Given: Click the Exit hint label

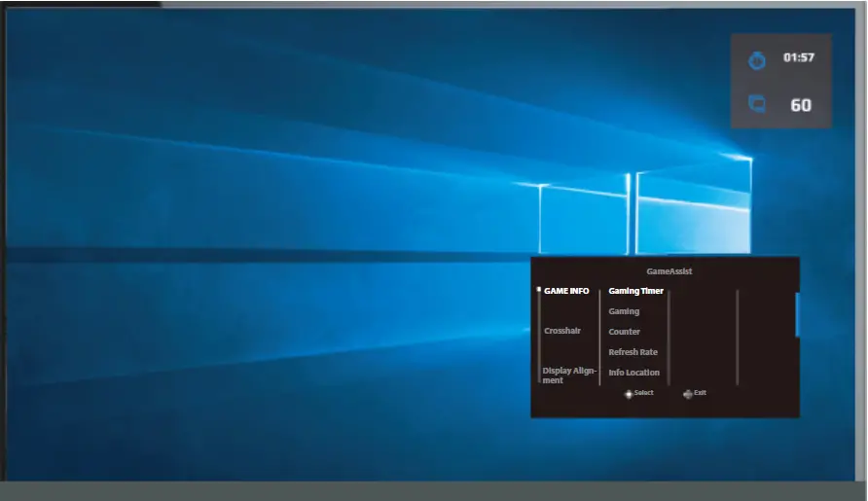Looking at the screenshot, I should [x=700, y=392].
